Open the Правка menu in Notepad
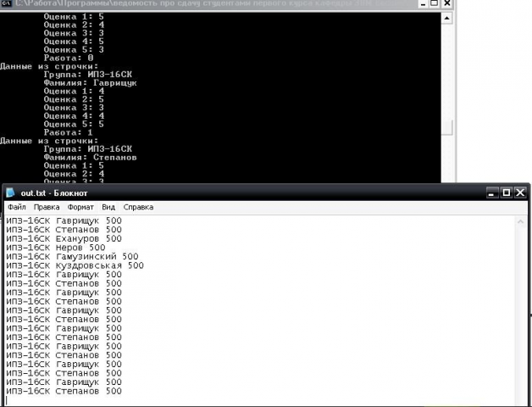 coord(47,207)
